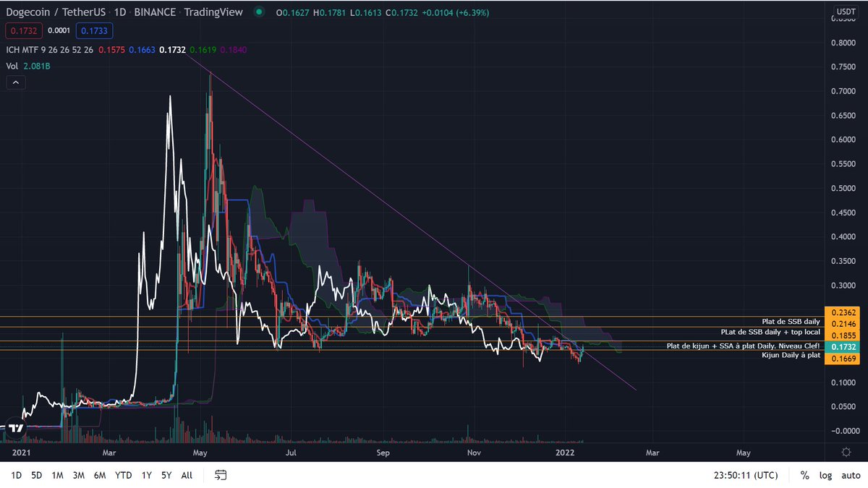
Task: Click the 0.1855 orange price label
Action: click(845, 336)
